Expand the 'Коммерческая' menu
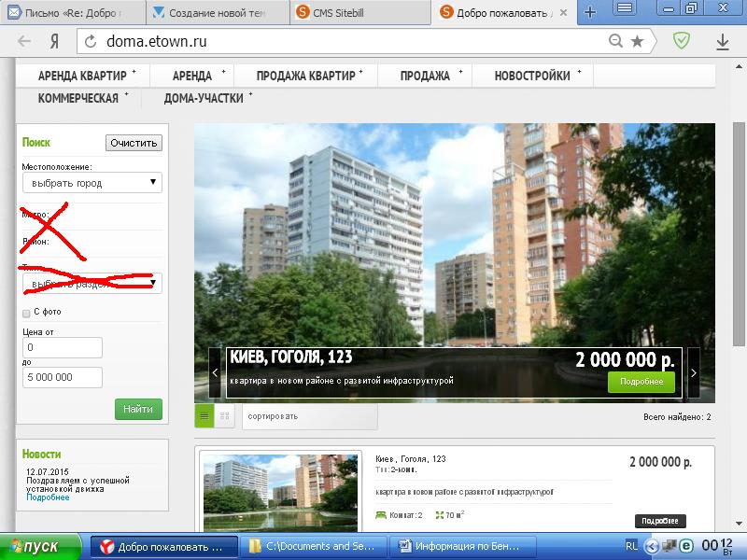Image resolution: width=747 pixels, height=560 pixels. coord(78,98)
